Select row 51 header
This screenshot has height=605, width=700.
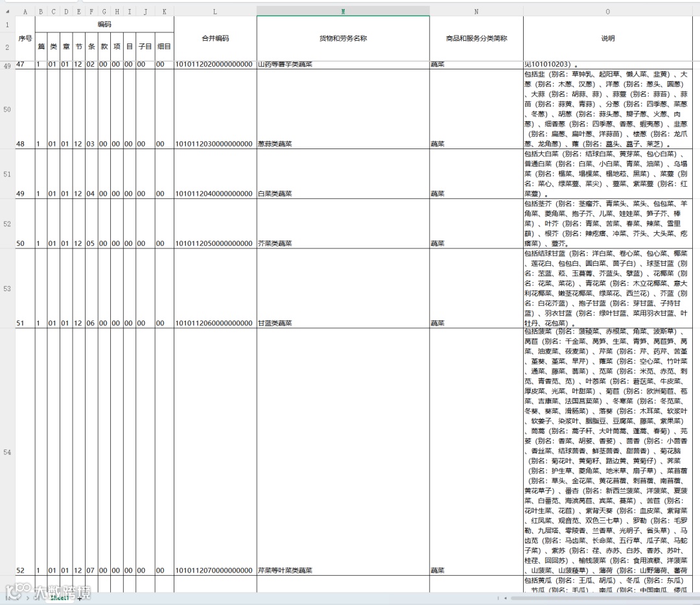click(7, 174)
